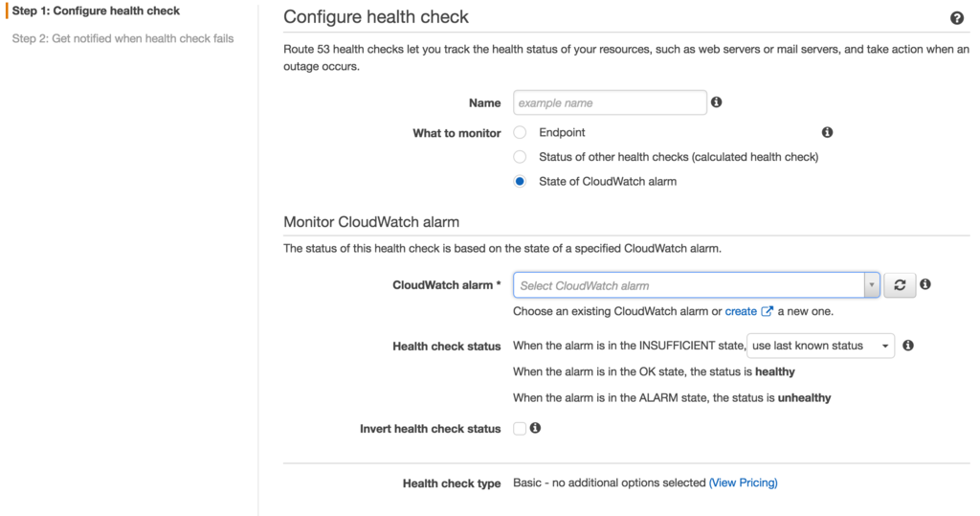This screenshot has width=980, height=516.
Task: Open the Select CloudWatch alarm dropdown arrow
Action: tap(872, 285)
